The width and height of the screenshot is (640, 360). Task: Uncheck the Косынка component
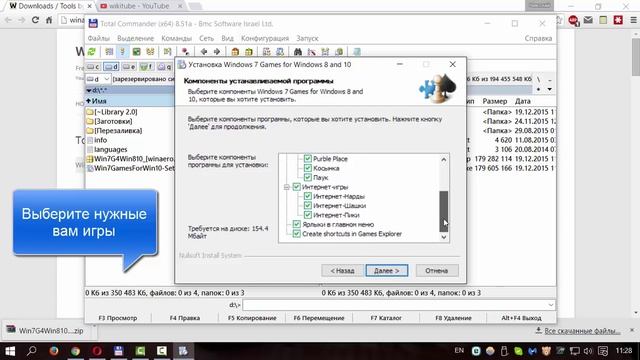click(308, 168)
